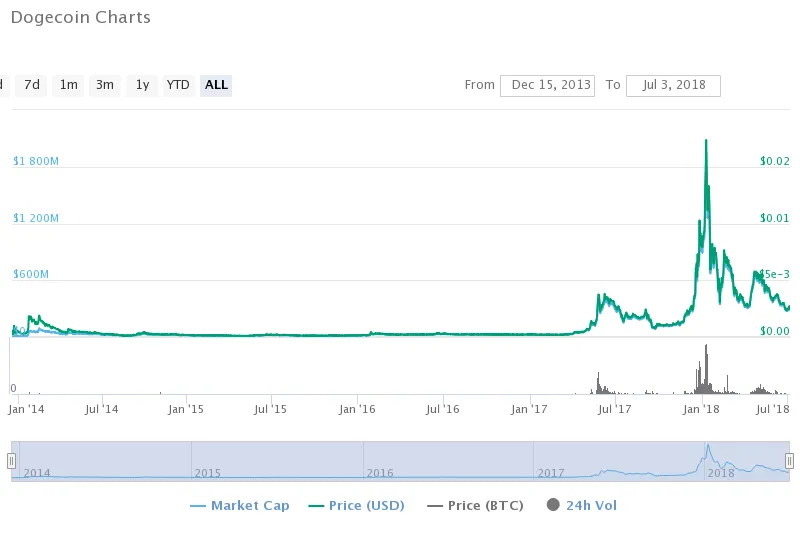
Task: Click the 2017 label in navigator
Action: click(x=551, y=473)
